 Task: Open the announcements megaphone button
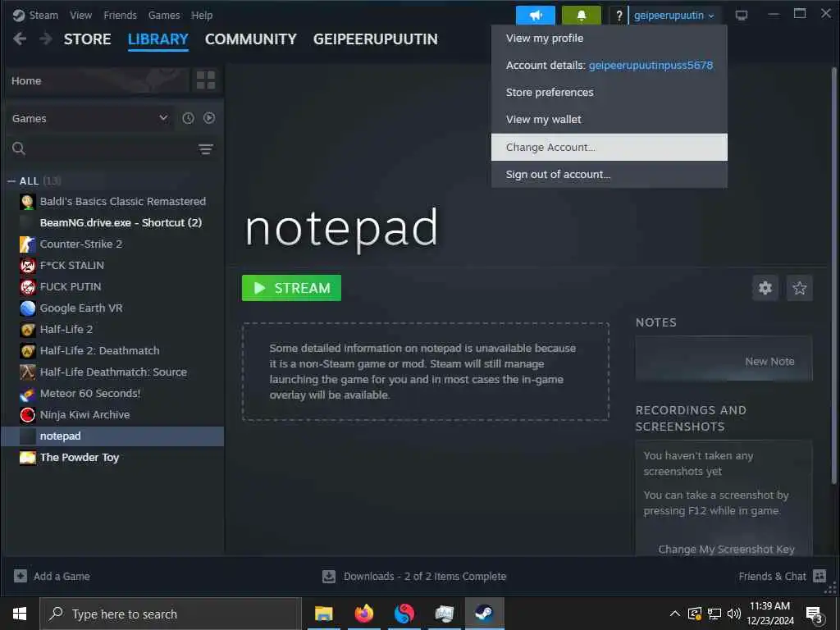535,16
